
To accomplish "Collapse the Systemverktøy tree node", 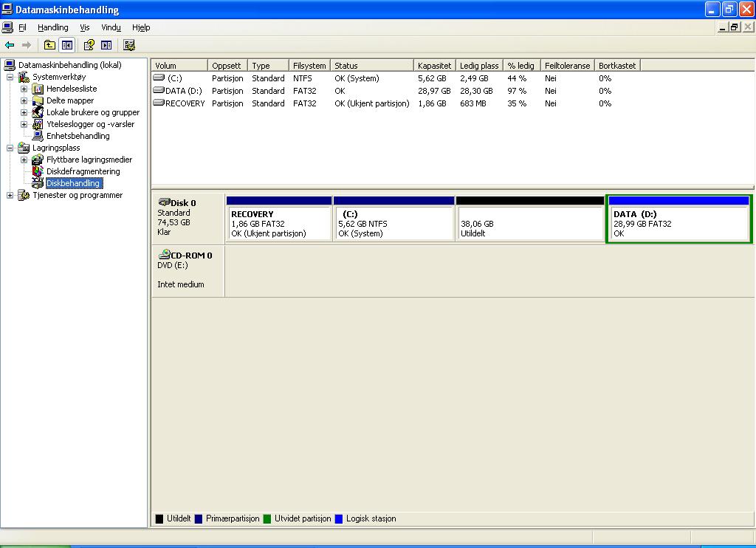I will click(10, 78).
